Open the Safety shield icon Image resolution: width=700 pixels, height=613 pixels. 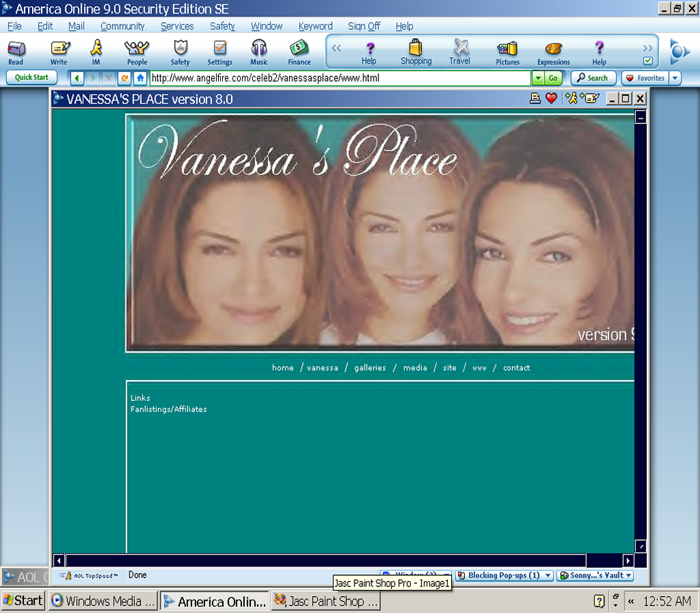click(181, 52)
